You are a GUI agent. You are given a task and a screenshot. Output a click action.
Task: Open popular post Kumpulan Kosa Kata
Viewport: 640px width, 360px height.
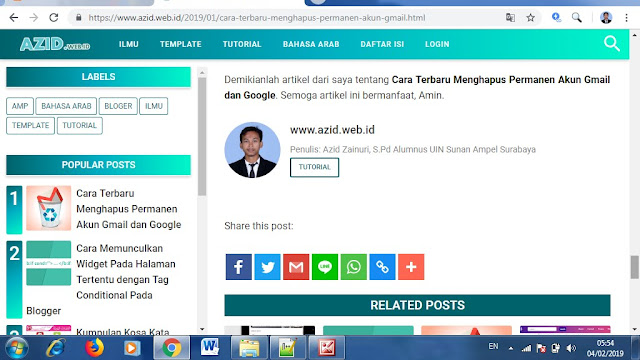[x=122, y=331]
